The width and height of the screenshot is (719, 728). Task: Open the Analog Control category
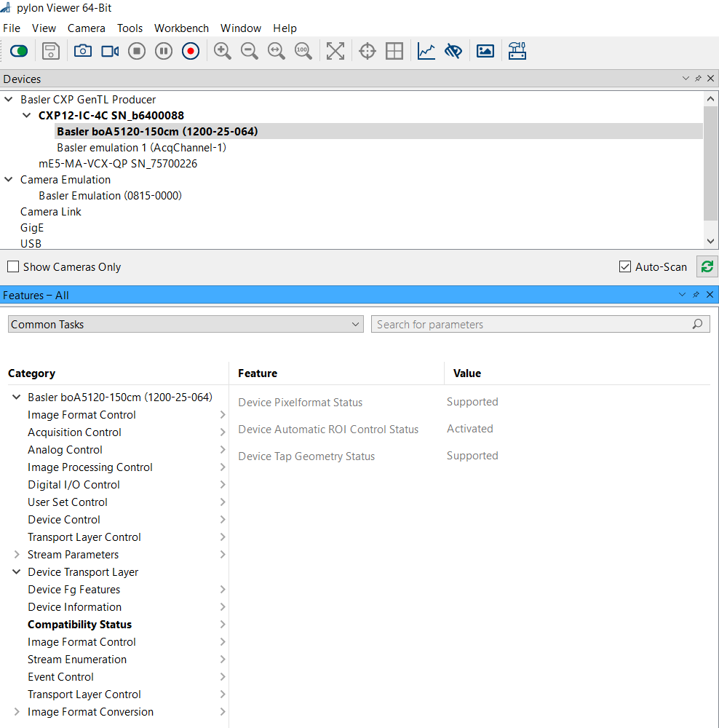[x=65, y=449]
